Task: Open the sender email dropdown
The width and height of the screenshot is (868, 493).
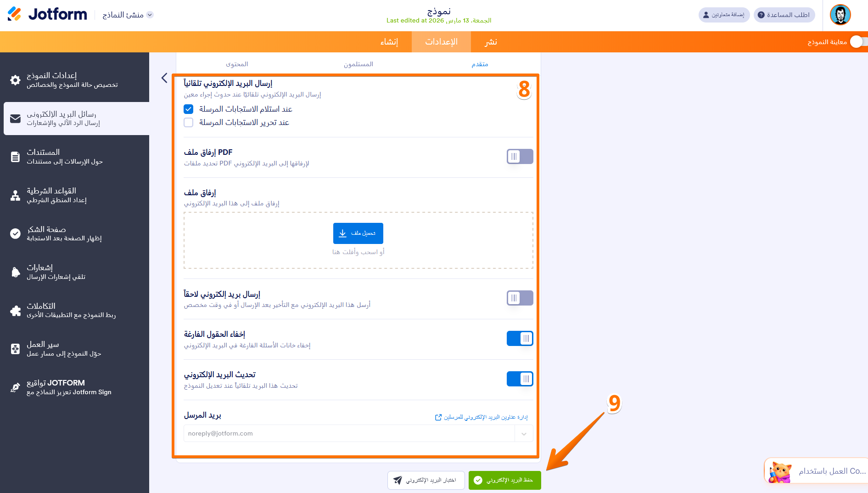Action: (523, 433)
